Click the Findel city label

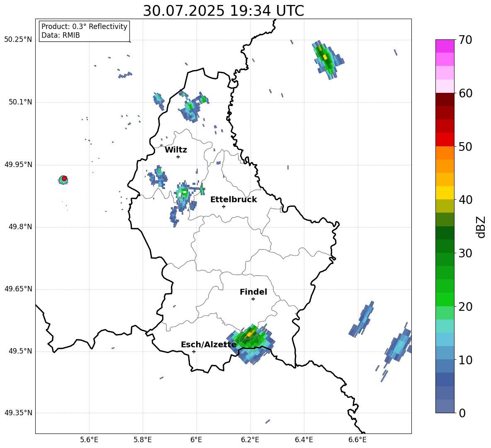point(253,292)
